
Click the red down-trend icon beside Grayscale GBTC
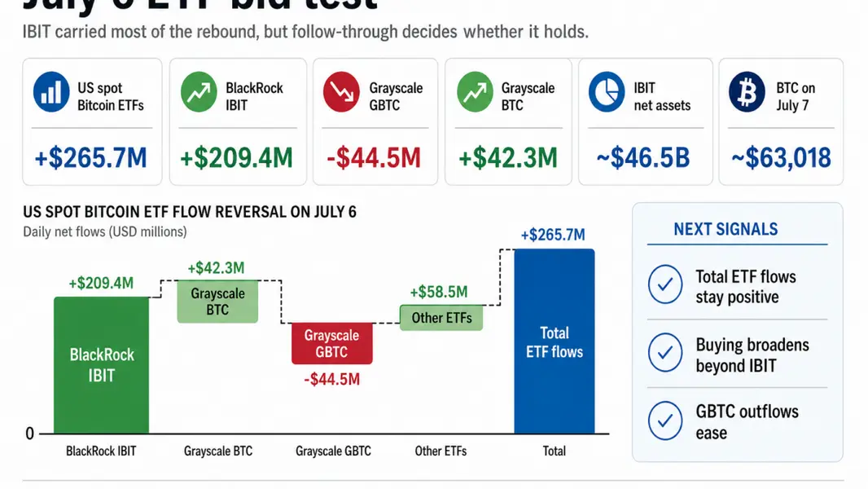[341, 92]
